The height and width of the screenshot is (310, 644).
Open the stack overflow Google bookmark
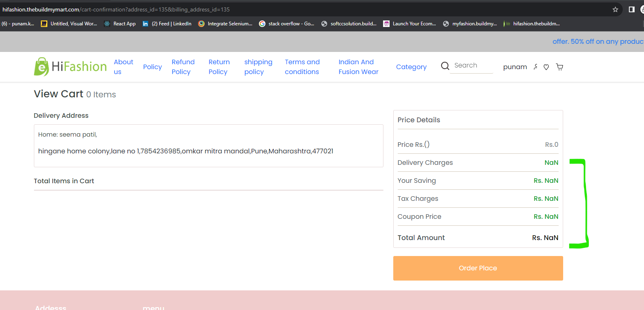tap(287, 24)
